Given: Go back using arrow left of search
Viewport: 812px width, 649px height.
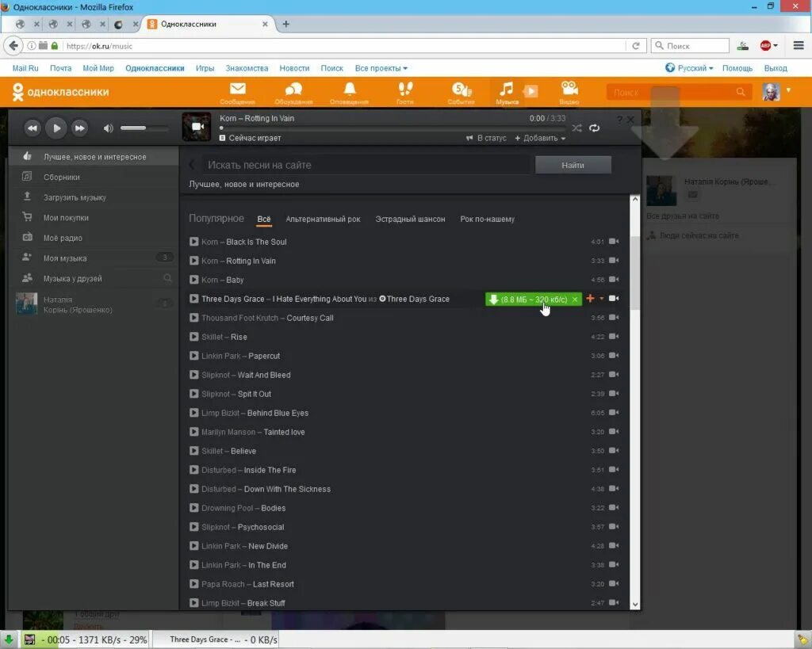Looking at the screenshot, I should point(192,165).
